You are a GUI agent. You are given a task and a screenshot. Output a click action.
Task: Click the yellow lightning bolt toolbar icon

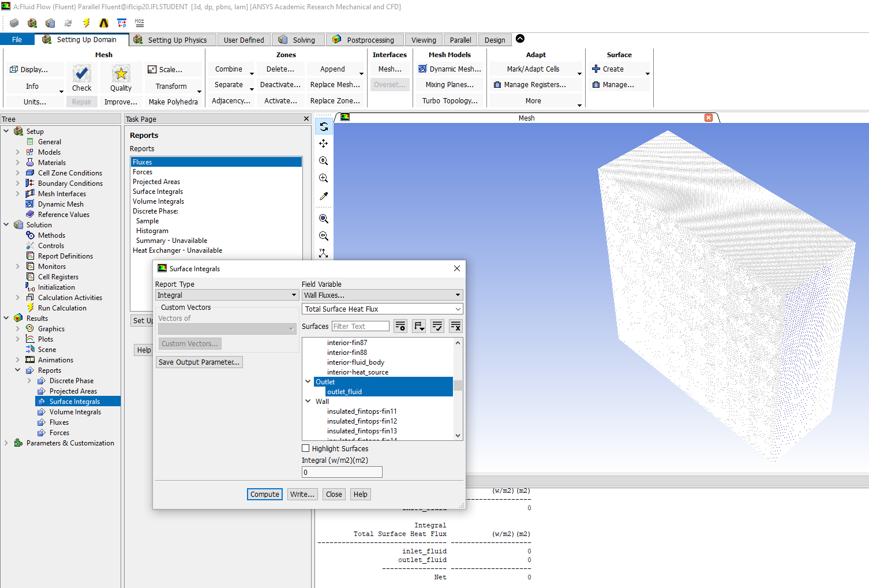[86, 23]
